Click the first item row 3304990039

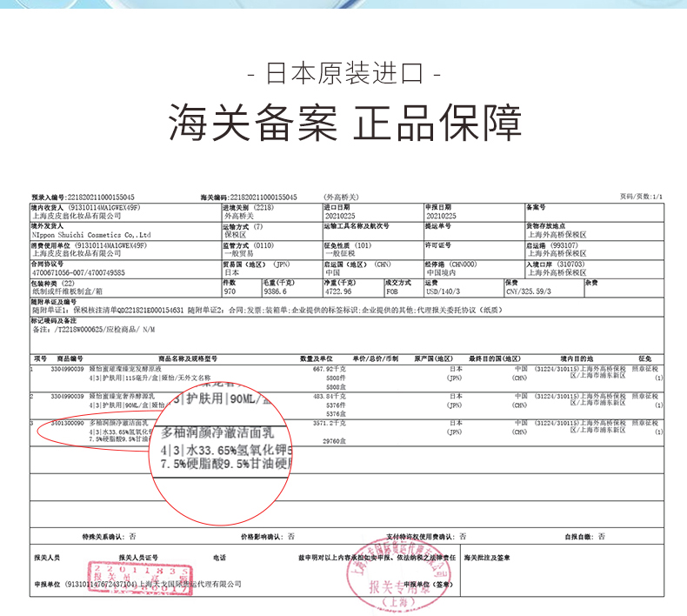coord(347,378)
